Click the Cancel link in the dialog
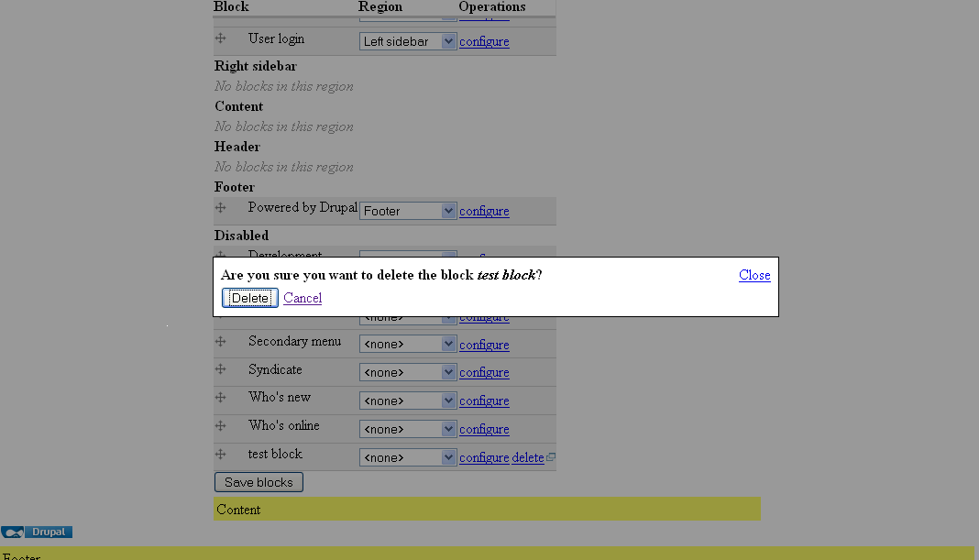 [x=302, y=298]
